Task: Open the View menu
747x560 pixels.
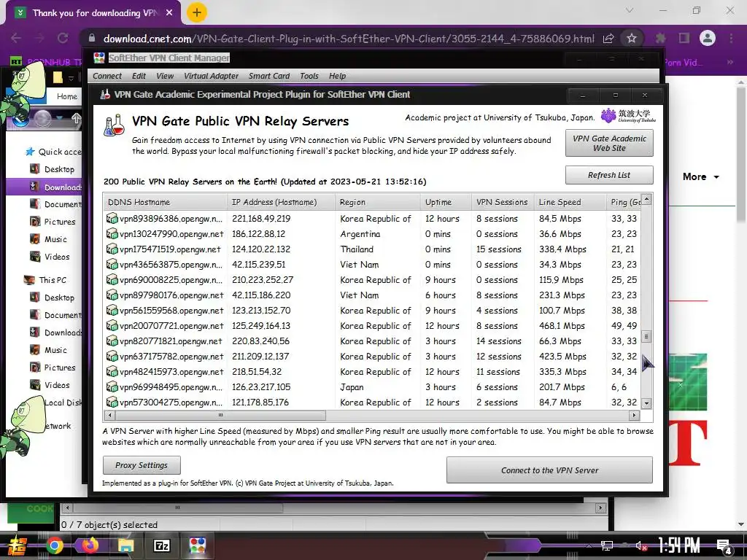Action: [165, 76]
